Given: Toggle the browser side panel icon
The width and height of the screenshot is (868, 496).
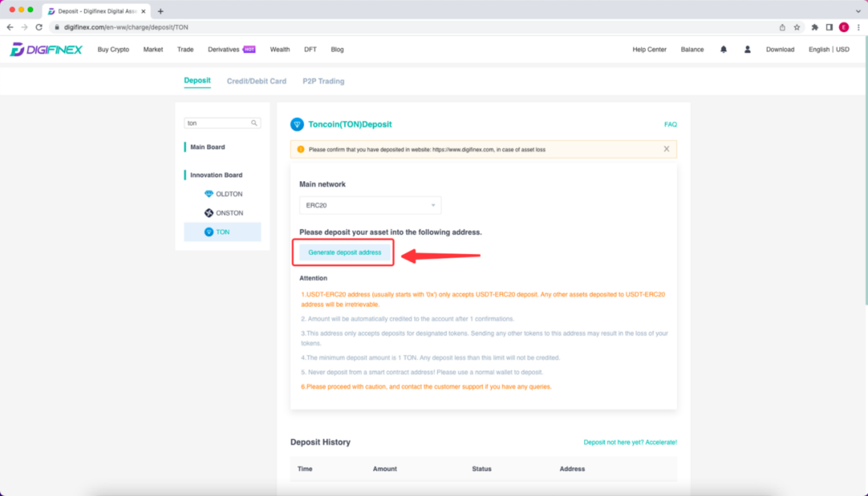Looking at the screenshot, I should pos(829,27).
